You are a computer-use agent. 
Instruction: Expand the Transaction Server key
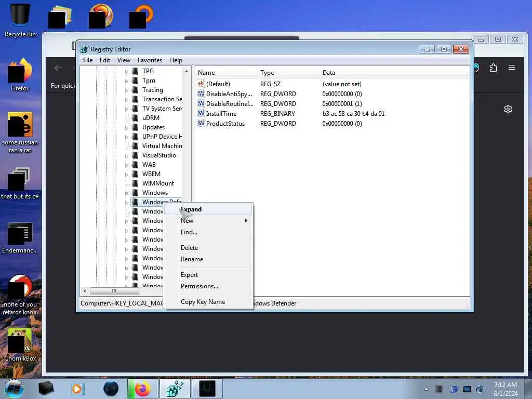tap(127, 99)
